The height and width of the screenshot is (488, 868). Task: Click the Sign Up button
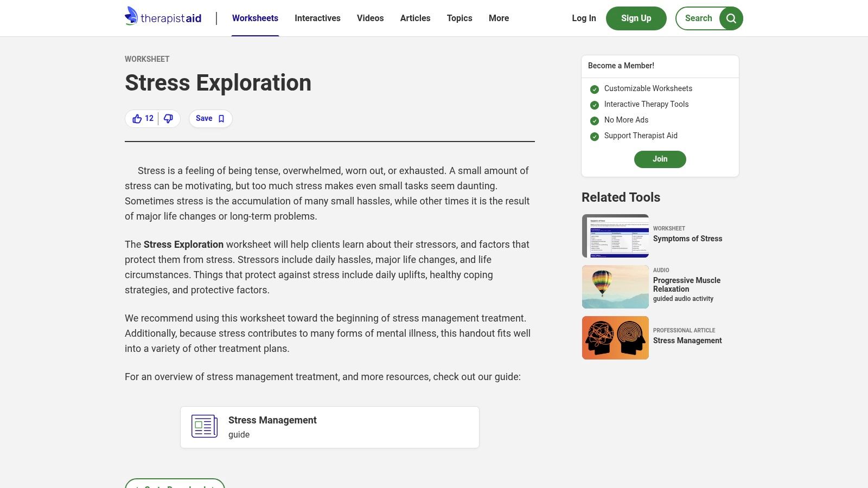tap(636, 18)
